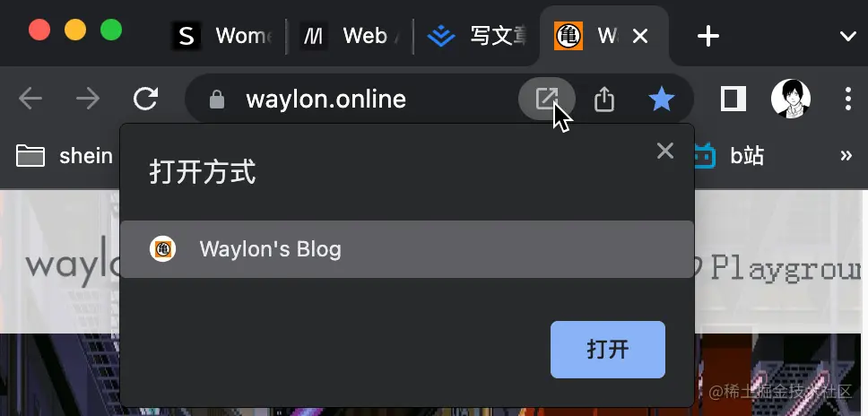Close the 打开方式 popup
Viewport: 868px width, 416px height.
coord(664,151)
